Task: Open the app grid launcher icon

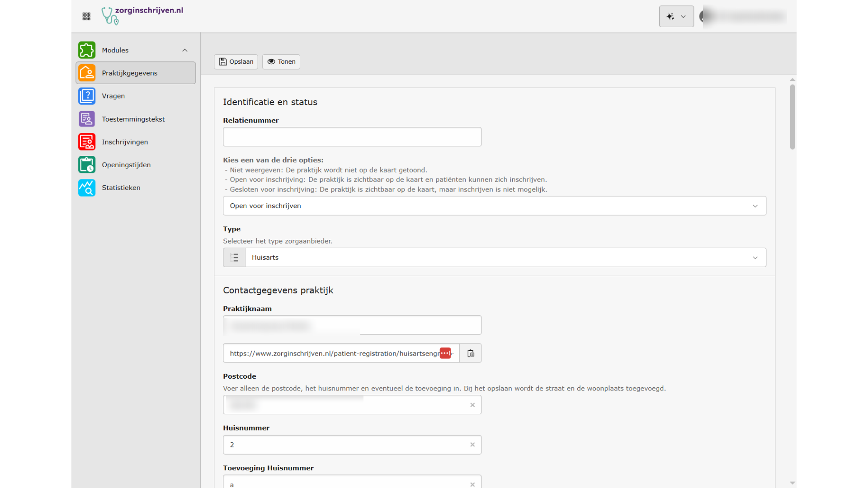Action: [x=86, y=16]
